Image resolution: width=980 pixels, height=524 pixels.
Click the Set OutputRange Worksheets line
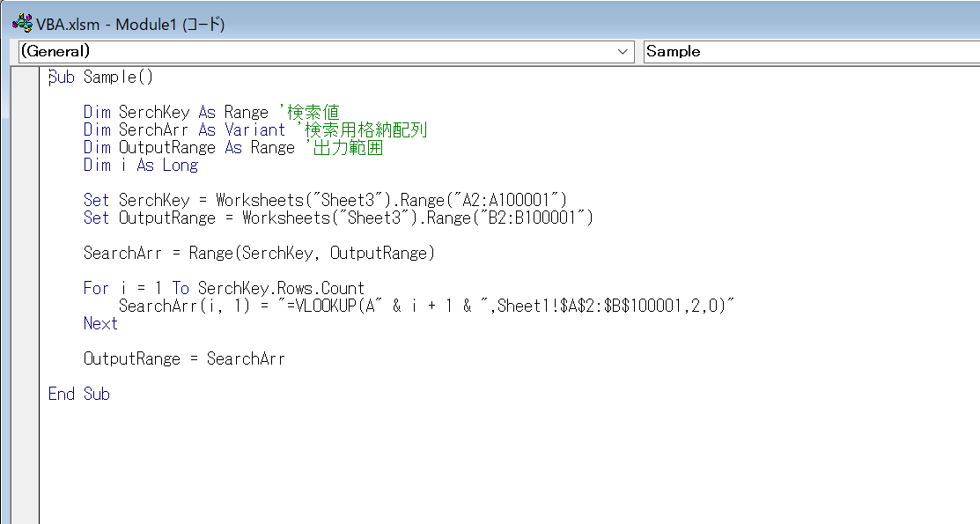click(x=338, y=218)
